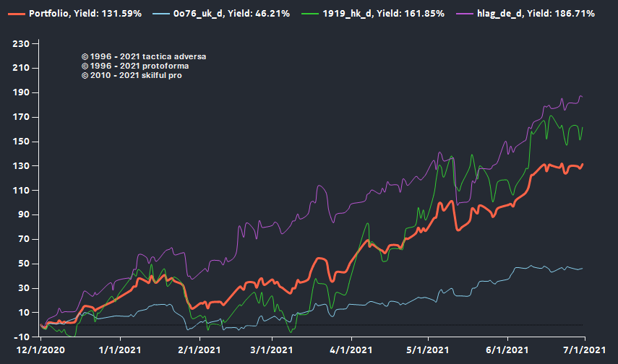
Task: Click the light blue 0o76_uk_d legend swatch
Action: coord(163,14)
